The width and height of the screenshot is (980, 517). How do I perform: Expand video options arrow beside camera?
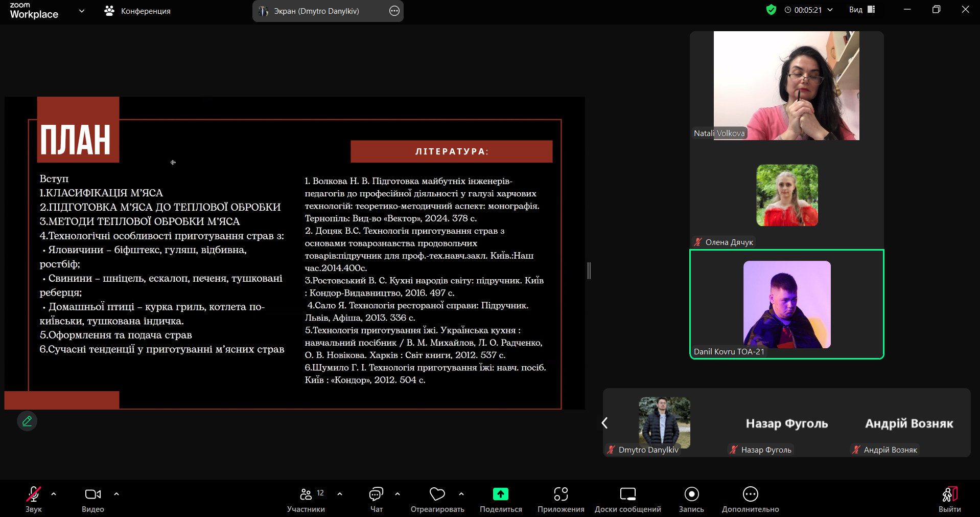coord(116,494)
